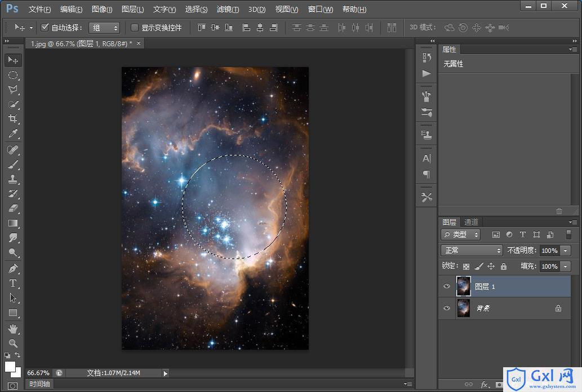The height and width of the screenshot is (392, 582).
Task: Expand the 组 auto-select dropdown
Action: (104, 28)
